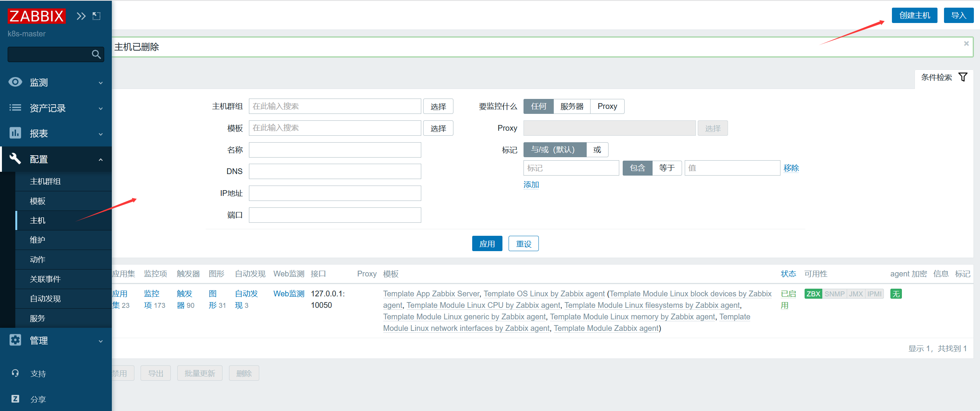Open the Monitoring (监测) eye icon
This screenshot has height=411, width=980.
15,82
